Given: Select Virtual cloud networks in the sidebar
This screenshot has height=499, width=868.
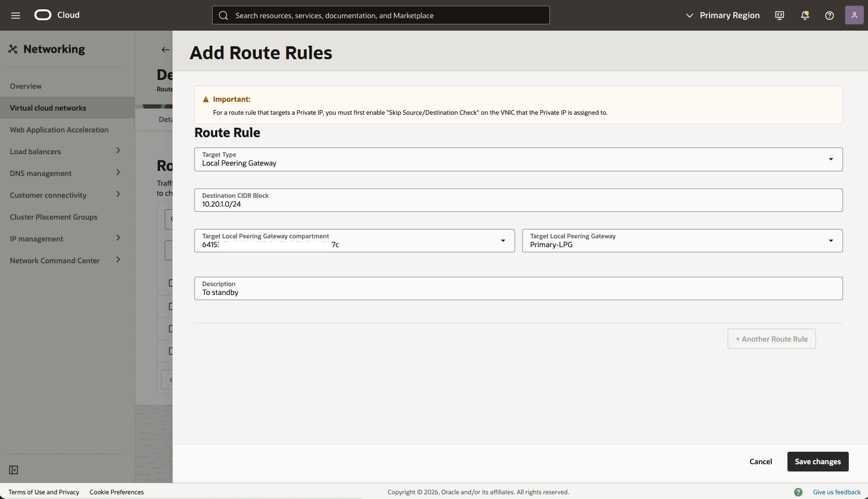Looking at the screenshot, I should pos(48,107).
